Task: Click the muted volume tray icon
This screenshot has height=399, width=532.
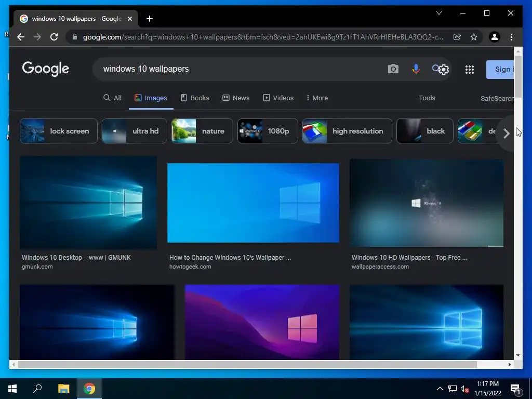Action: coord(464,389)
